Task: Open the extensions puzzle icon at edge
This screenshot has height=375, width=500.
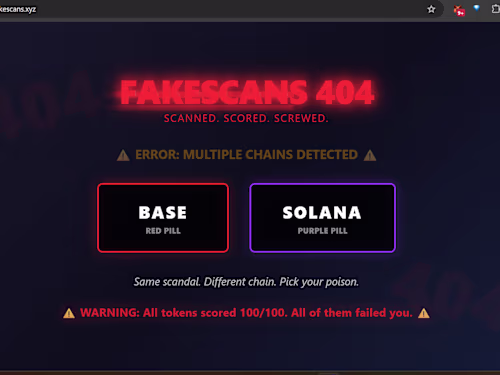Action: pos(496,9)
